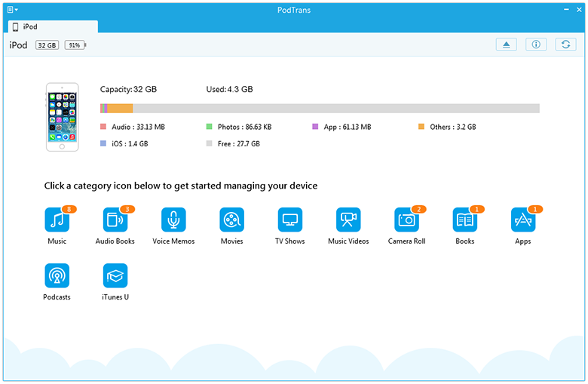Screen dimensions: 588x384
Task: Open the Music category
Action: (x=57, y=220)
